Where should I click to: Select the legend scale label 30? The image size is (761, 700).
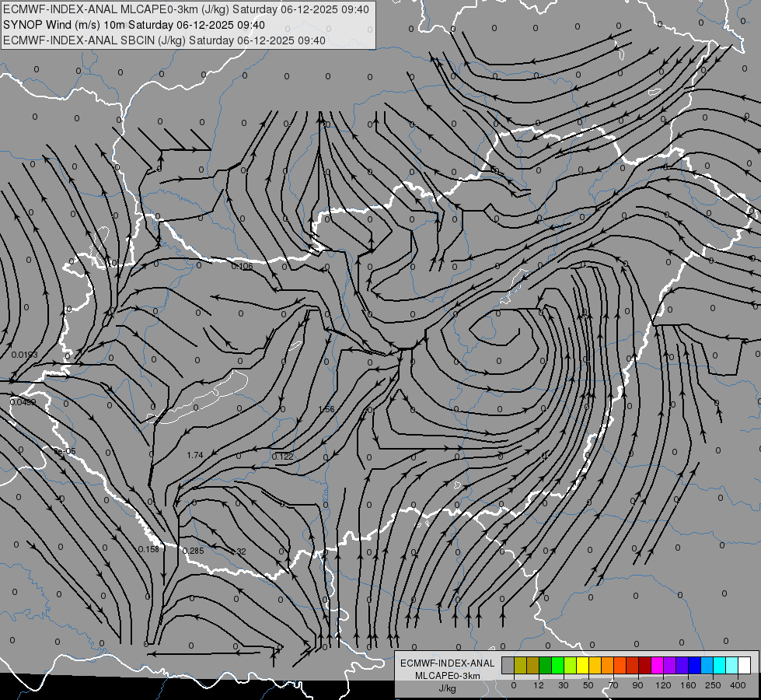click(564, 685)
